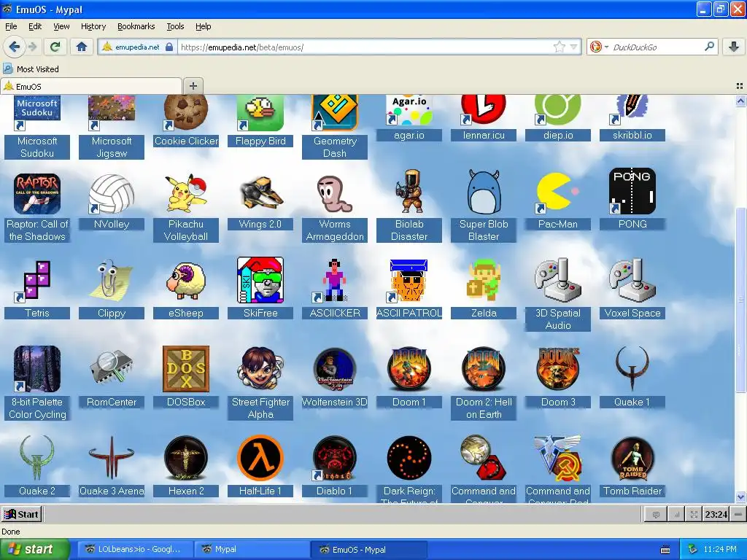This screenshot has width=747, height=560.
Task: Open RomCenter chip icon
Action: (112, 369)
